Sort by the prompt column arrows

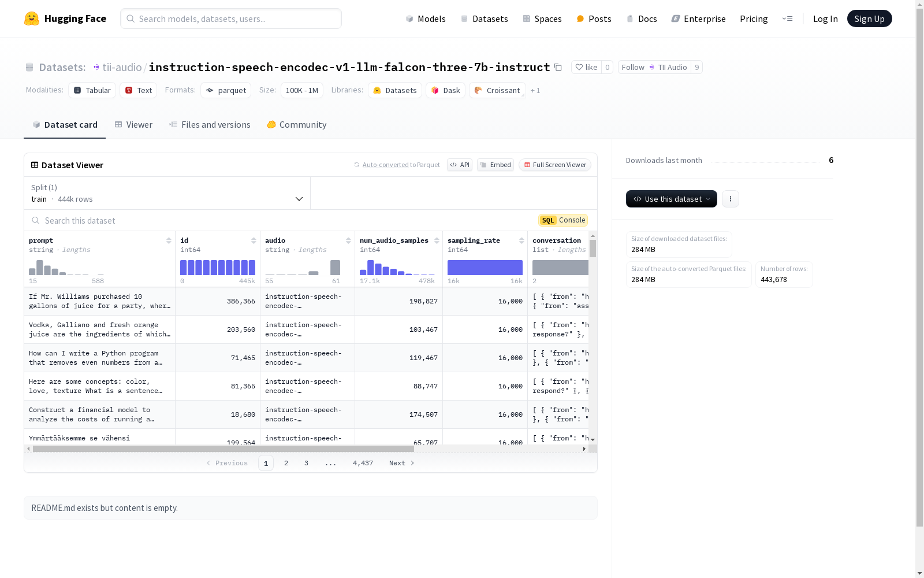169,240
